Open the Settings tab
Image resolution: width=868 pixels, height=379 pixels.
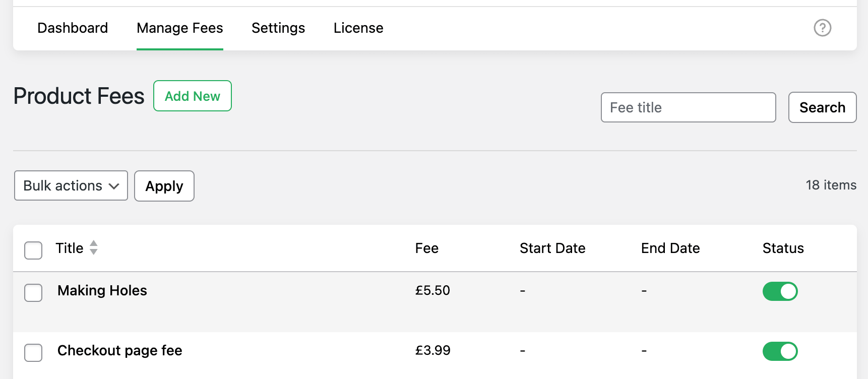click(x=278, y=28)
